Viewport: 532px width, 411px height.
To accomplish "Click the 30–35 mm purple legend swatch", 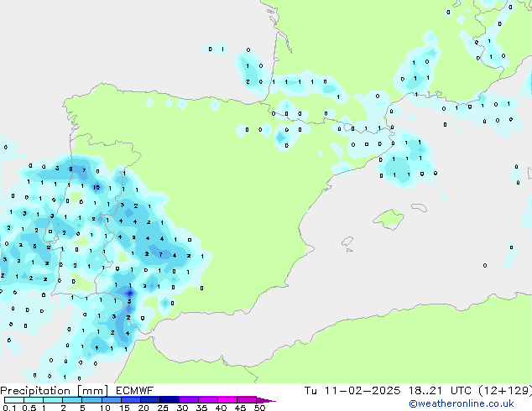I will tap(189, 400).
